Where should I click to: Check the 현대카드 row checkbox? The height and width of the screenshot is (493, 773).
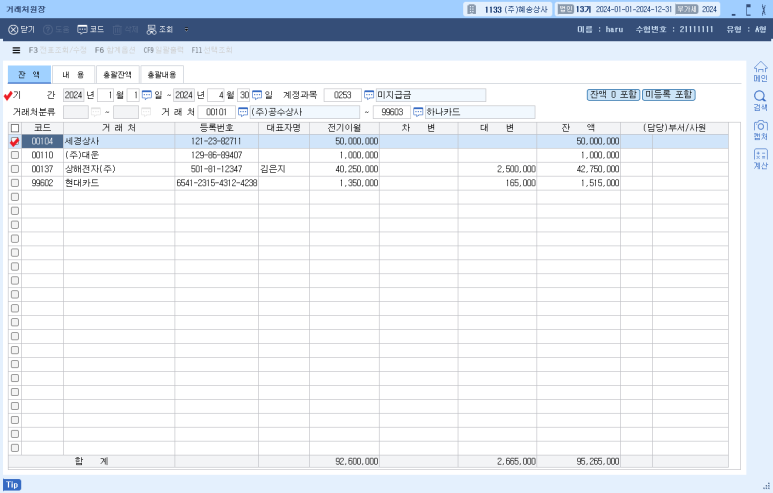click(x=15, y=183)
